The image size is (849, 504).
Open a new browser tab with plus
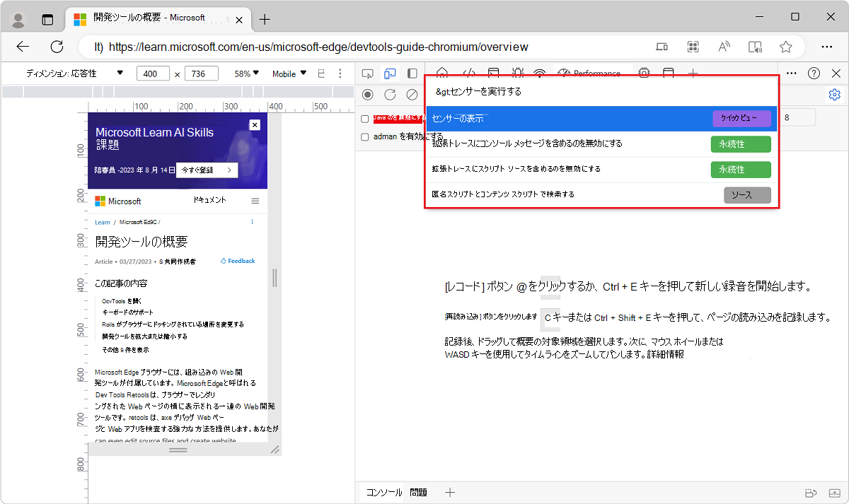265,19
